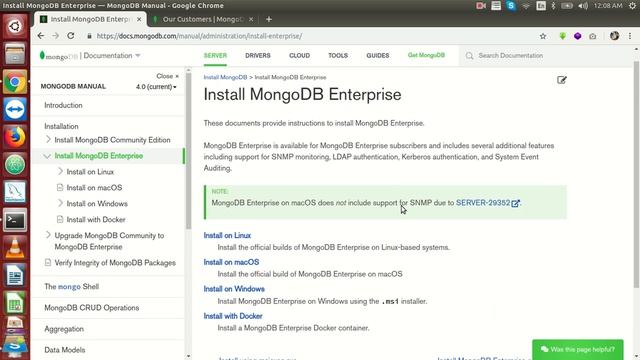Expand the Install on Linux subtree
The height and width of the screenshot is (360, 640).
60,171
